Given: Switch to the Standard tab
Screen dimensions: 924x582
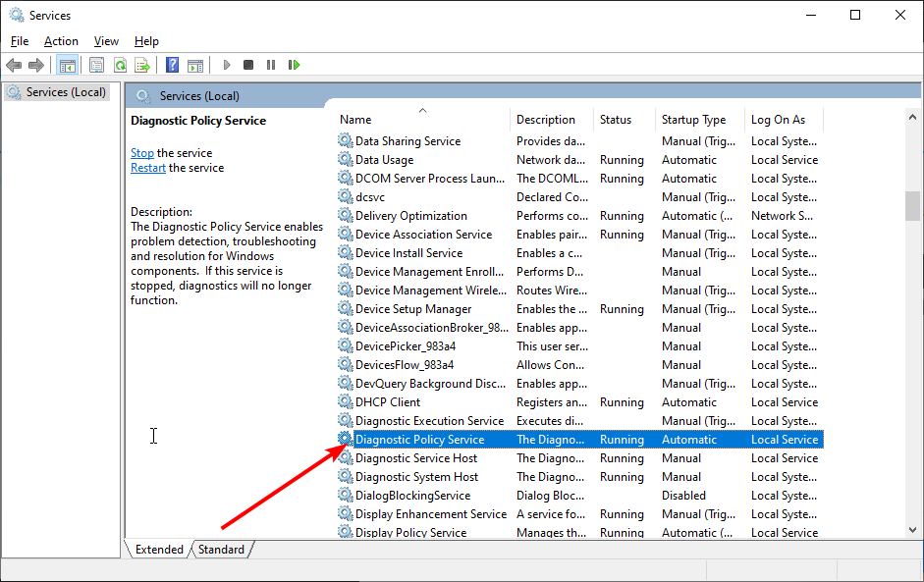Looking at the screenshot, I should tap(222, 549).
